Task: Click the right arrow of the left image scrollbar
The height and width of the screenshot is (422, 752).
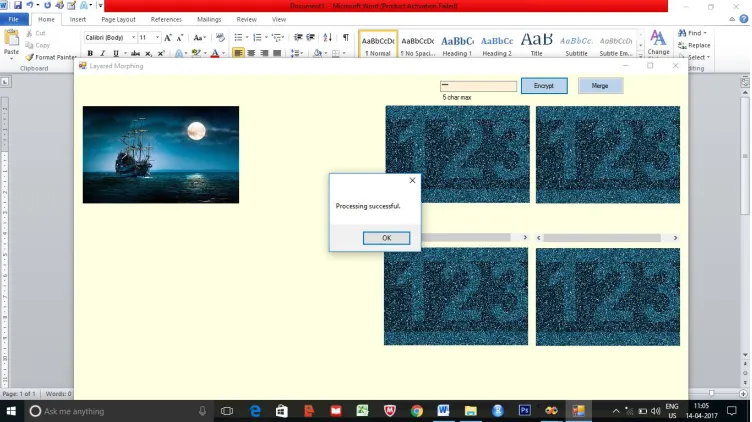Action: click(525, 237)
